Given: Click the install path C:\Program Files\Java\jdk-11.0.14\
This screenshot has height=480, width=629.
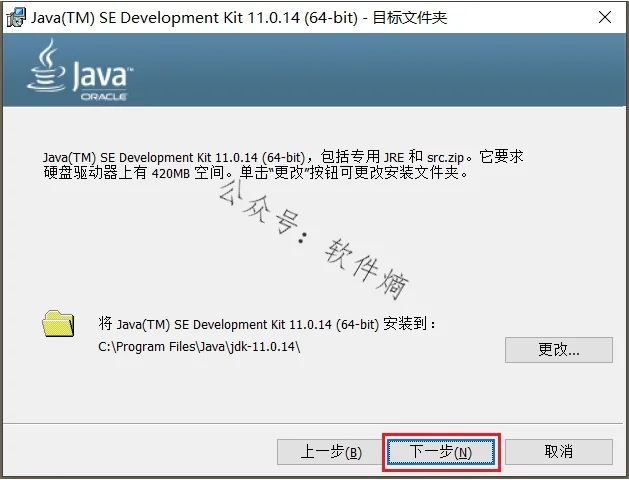Looking at the screenshot, I should coord(199,347).
